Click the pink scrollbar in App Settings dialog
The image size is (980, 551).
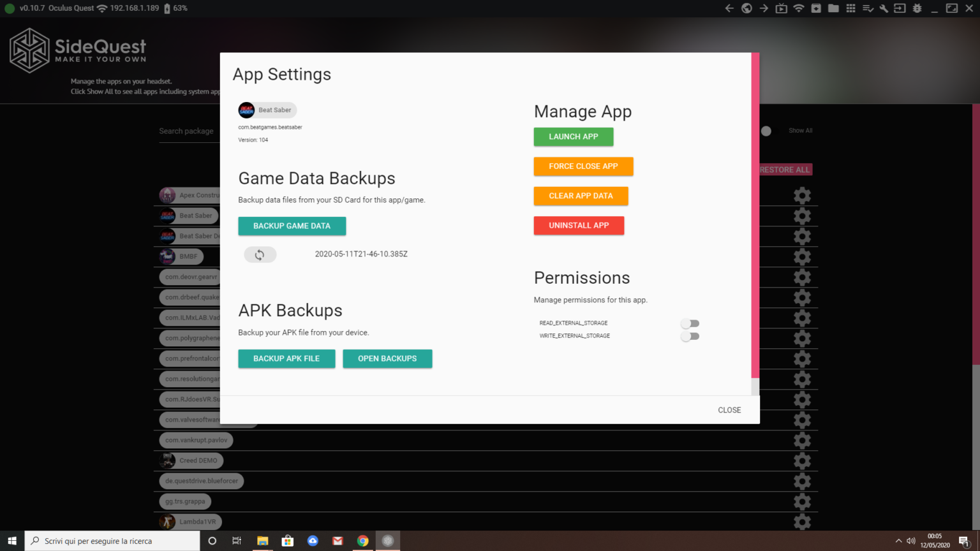[755, 217]
